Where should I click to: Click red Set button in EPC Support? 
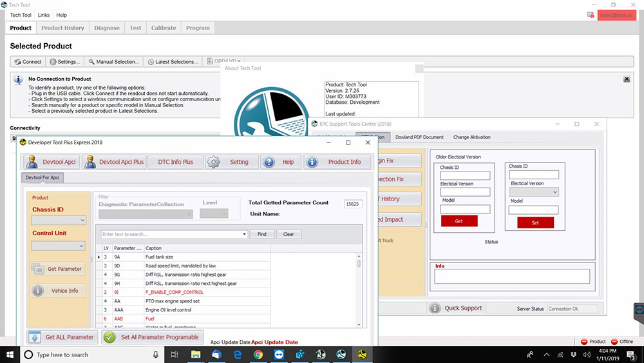pyautogui.click(x=535, y=222)
